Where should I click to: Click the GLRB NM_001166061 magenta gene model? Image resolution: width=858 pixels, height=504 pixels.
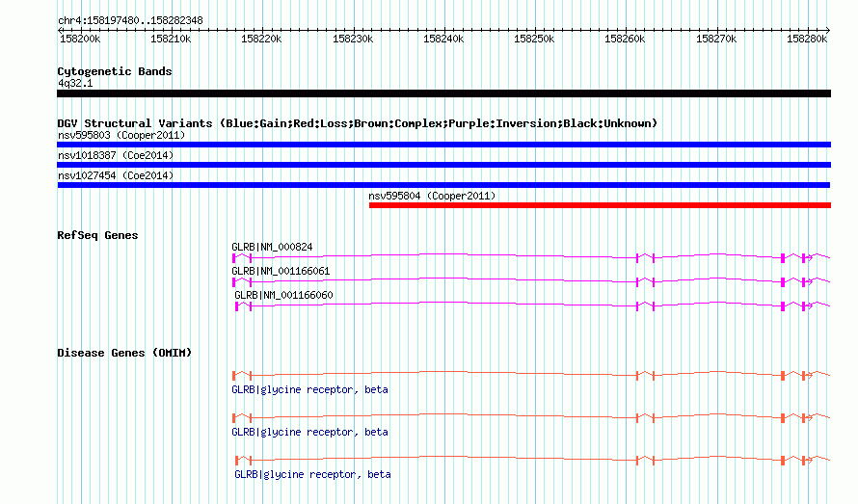(531, 281)
